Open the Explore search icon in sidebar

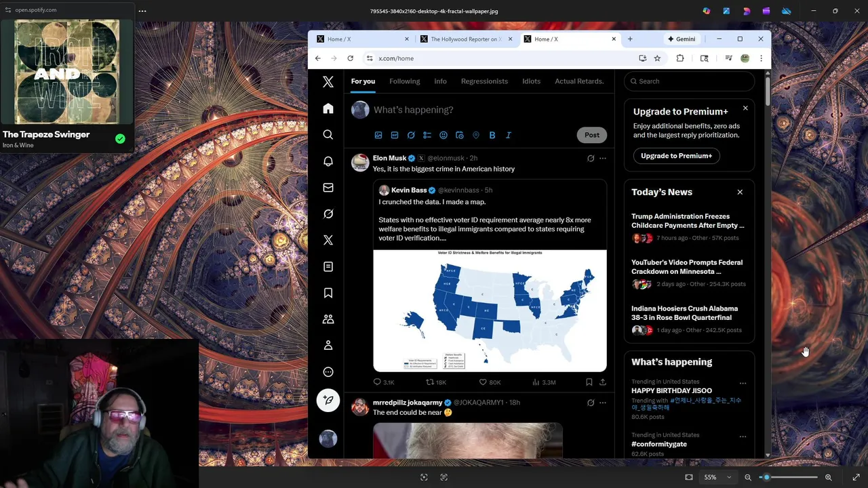pyautogui.click(x=328, y=135)
